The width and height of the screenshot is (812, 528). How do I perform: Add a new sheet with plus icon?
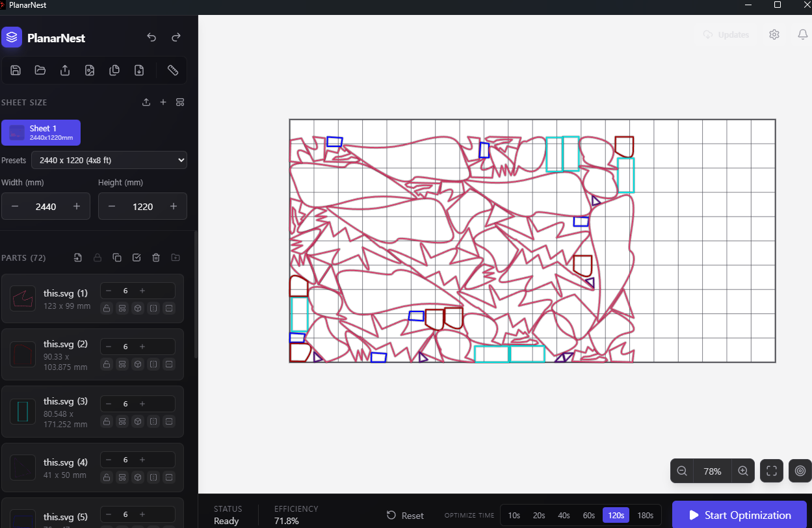[163, 102]
